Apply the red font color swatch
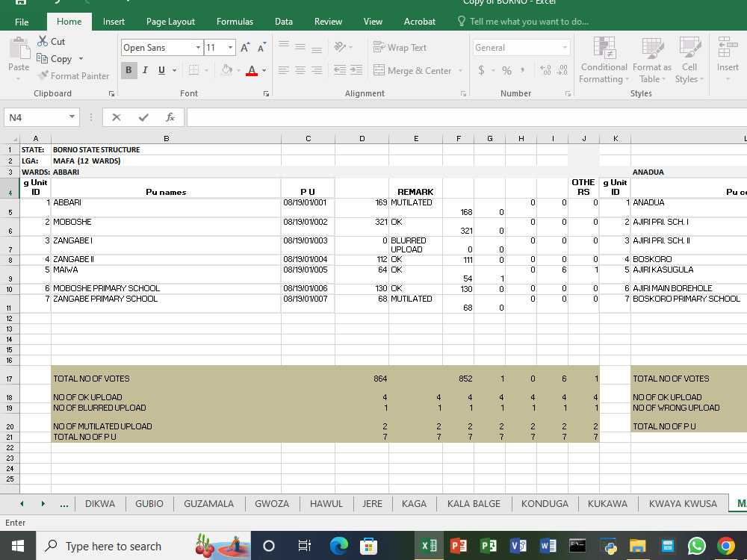 (x=252, y=70)
